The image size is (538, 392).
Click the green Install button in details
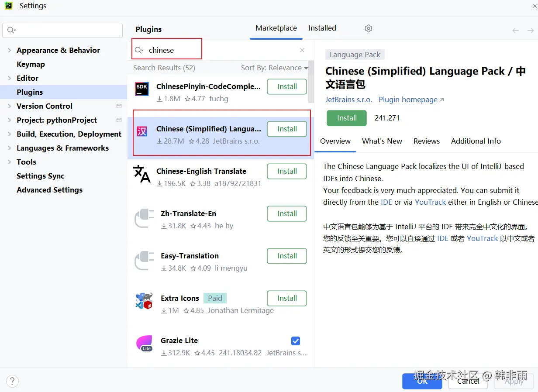click(347, 118)
